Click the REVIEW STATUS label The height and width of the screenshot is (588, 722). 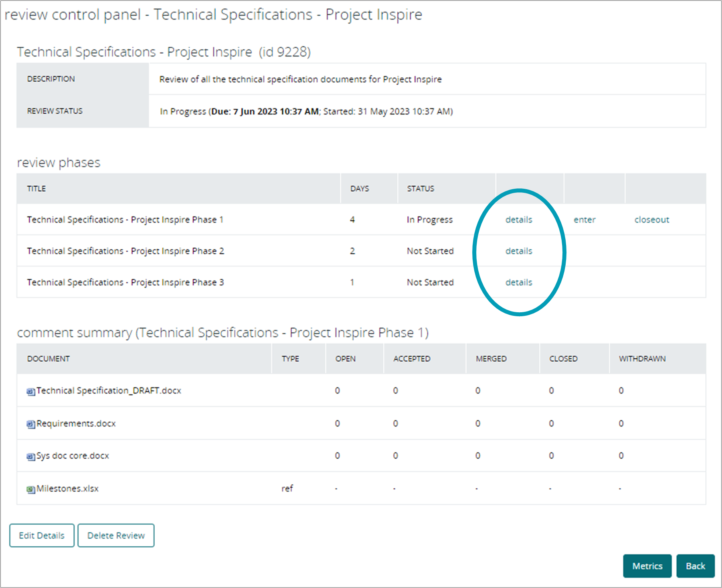(55, 111)
